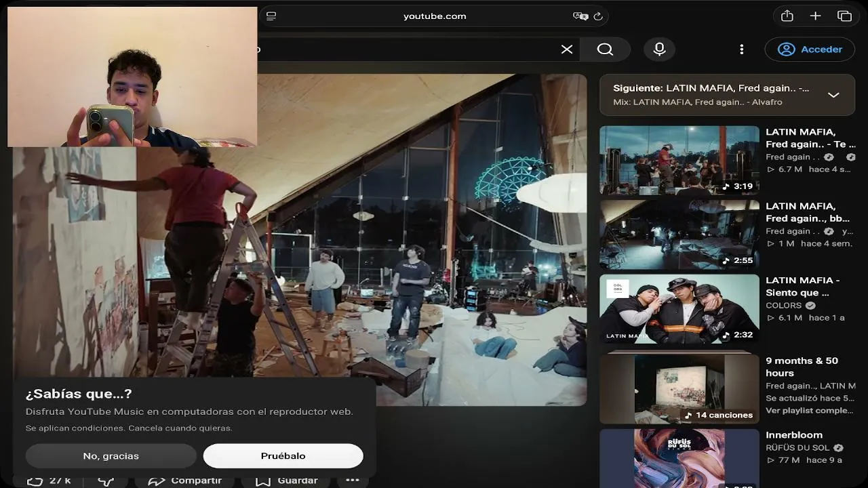Click 'Se aplican condiciones. Cancela cuando quieras.' text

(129, 428)
